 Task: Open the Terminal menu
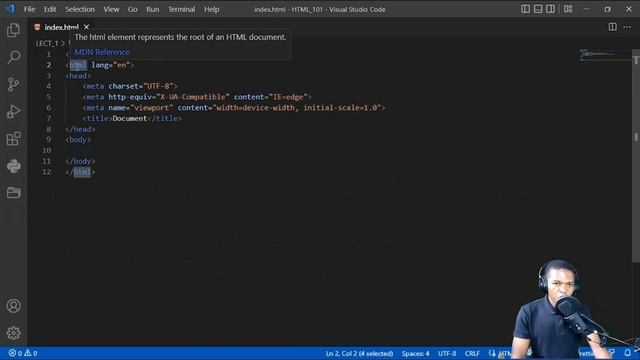pos(182,9)
